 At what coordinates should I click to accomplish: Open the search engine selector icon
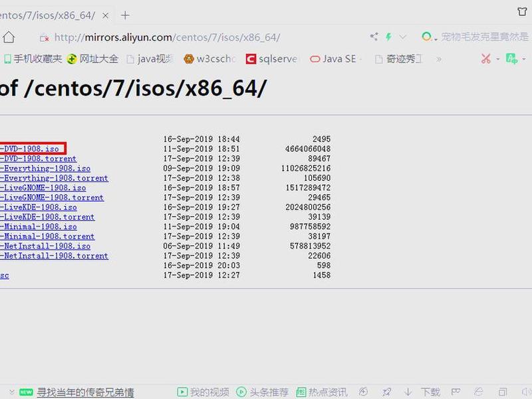(x=429, y=37)
